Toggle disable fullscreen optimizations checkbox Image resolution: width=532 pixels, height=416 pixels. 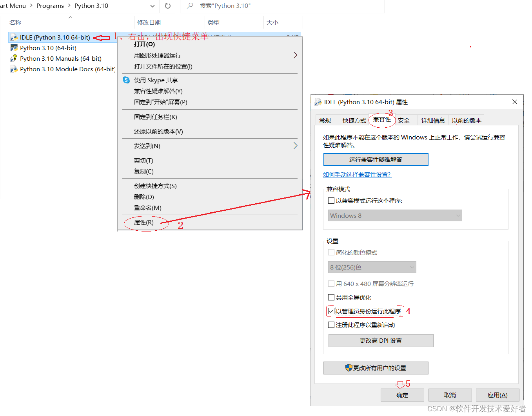331,297
